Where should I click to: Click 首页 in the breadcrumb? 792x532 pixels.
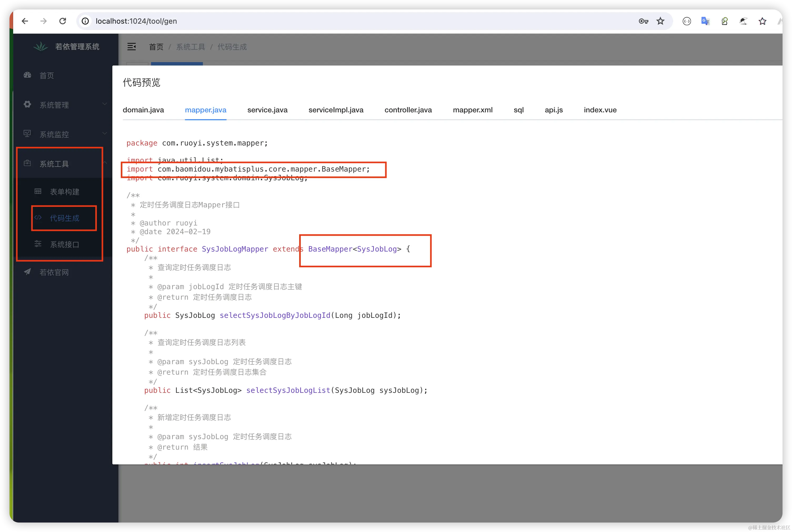(x=156, y=47)
